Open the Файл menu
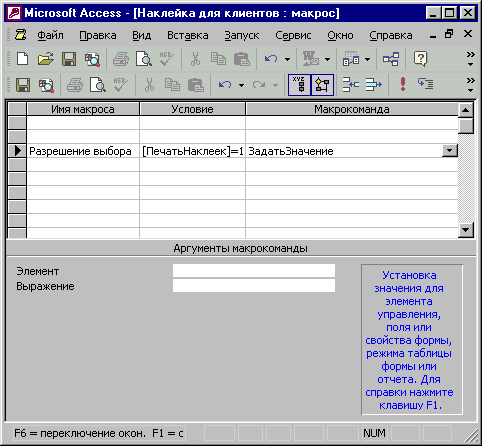The image size is (482, 446). 50,35
